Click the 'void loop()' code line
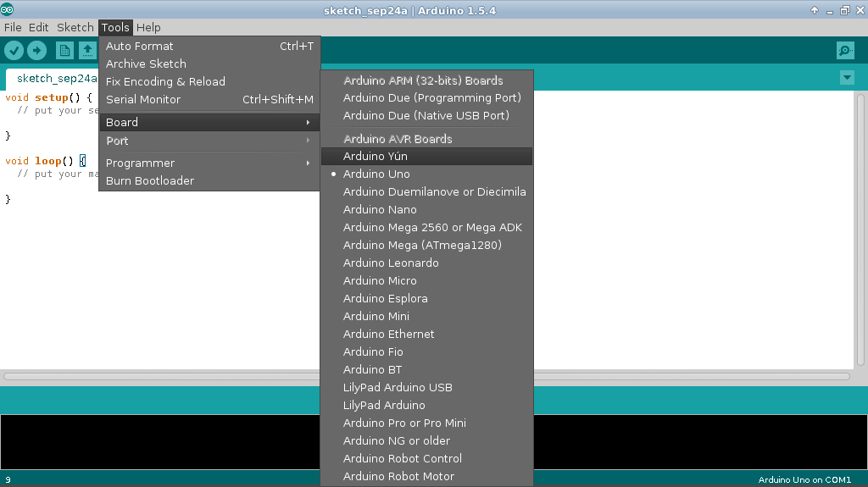 click(x=46, y=161)
